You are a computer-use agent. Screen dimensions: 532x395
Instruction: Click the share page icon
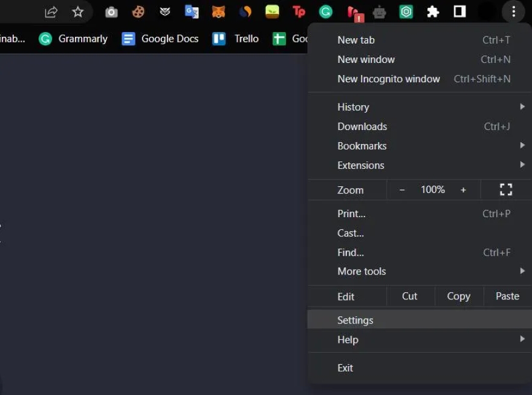coord(51,11)
